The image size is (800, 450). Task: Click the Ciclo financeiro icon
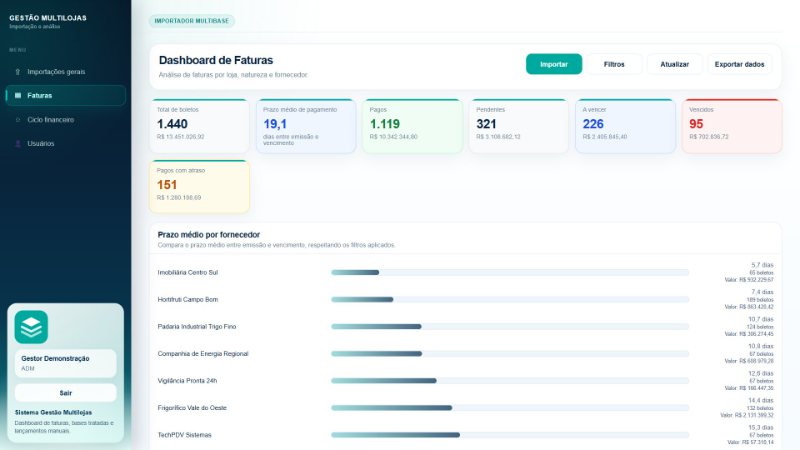pyautogui.click(x=18, y=120)
